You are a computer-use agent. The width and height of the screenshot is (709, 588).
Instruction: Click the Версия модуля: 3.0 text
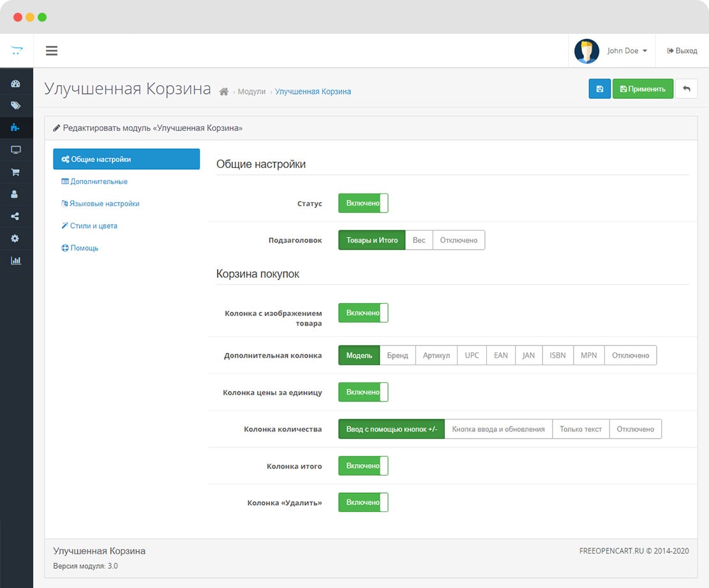tap(86, 566)
